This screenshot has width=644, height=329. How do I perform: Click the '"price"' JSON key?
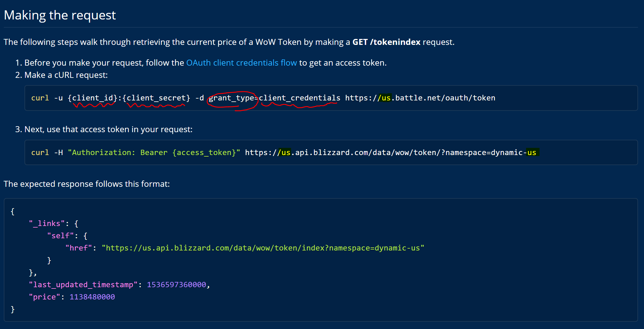44,297
